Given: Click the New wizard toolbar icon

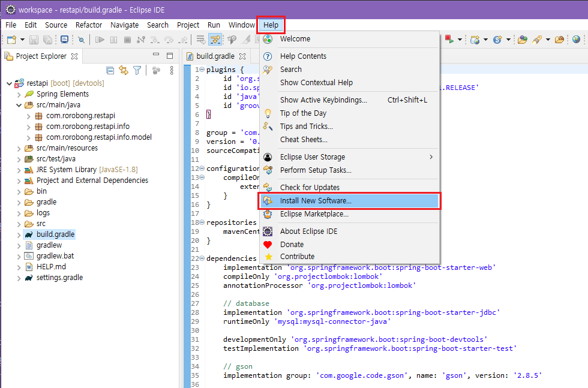Looking at the screenshot, I should point(11,40).
